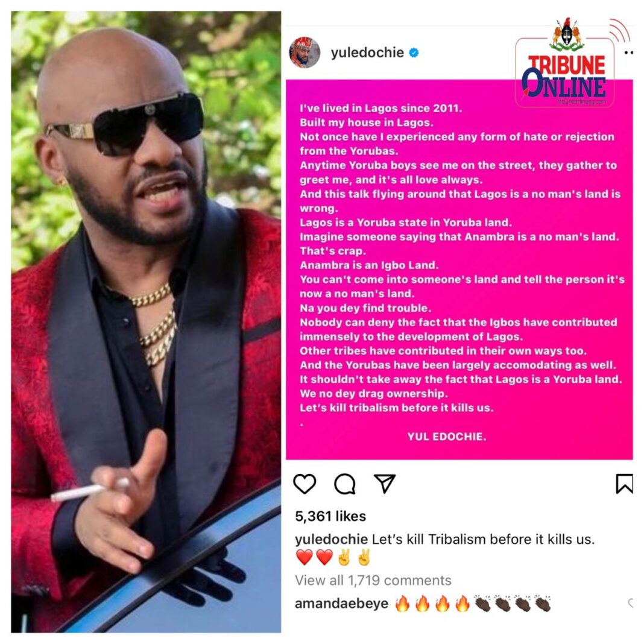Click the Tribune Online logo

[565, 64]
